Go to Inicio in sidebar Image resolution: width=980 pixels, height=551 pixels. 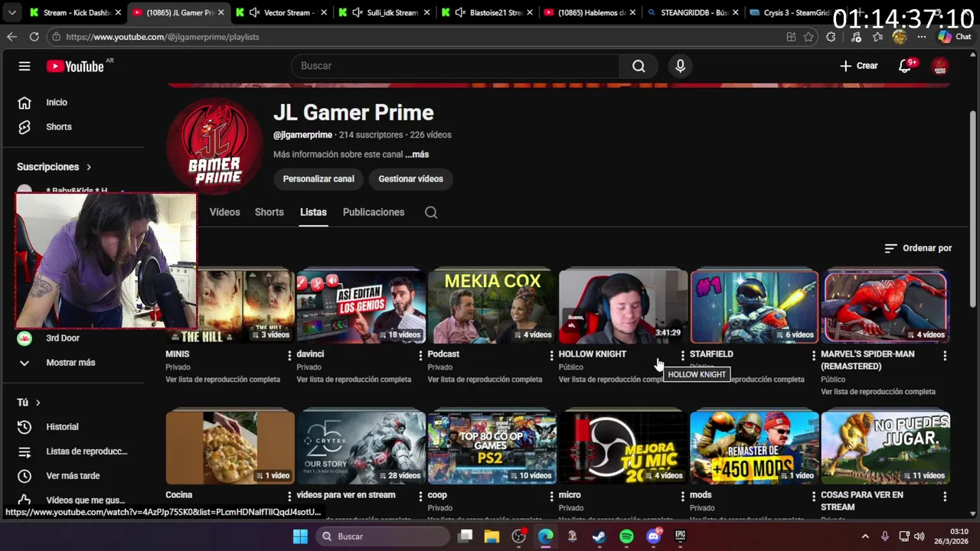pos(56,103)
